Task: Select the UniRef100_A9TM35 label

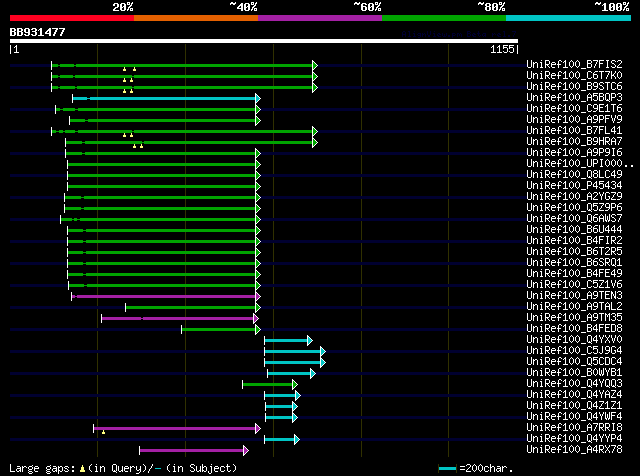Action: click(x=574, y=318)
